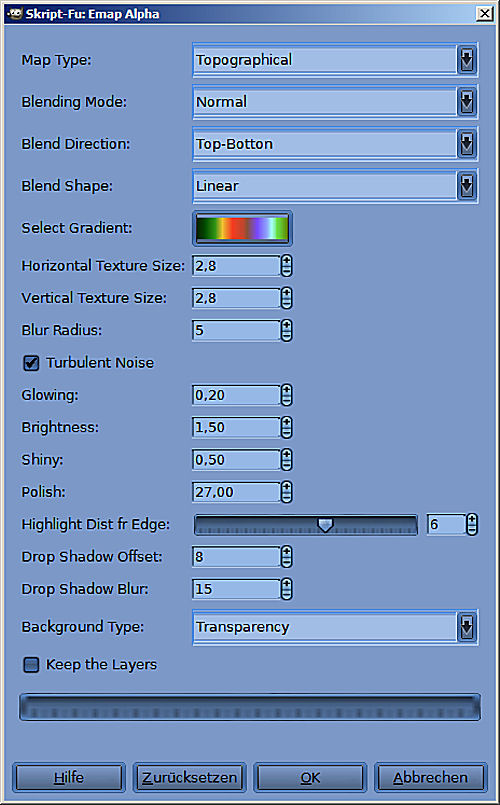The height and width of the screenshot is (805, 500).
Task: Expand the Blending Mode combo box
Action: 335,102
